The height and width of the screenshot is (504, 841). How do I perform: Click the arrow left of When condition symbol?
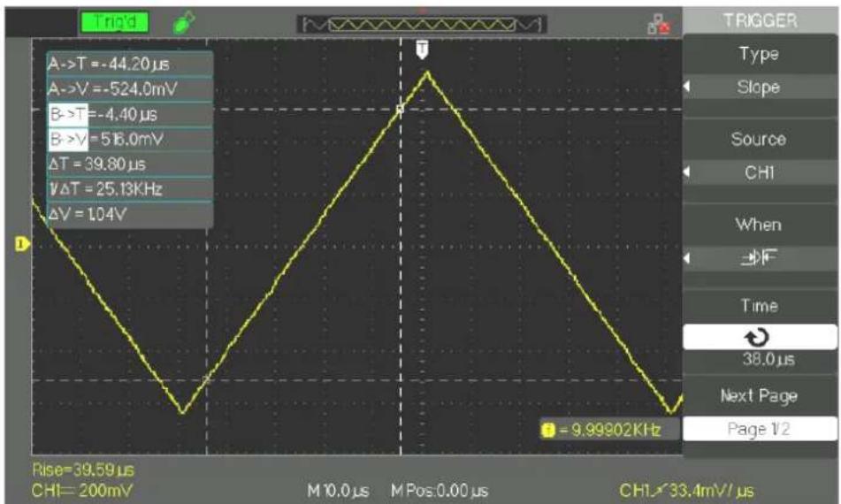[687, 258]
